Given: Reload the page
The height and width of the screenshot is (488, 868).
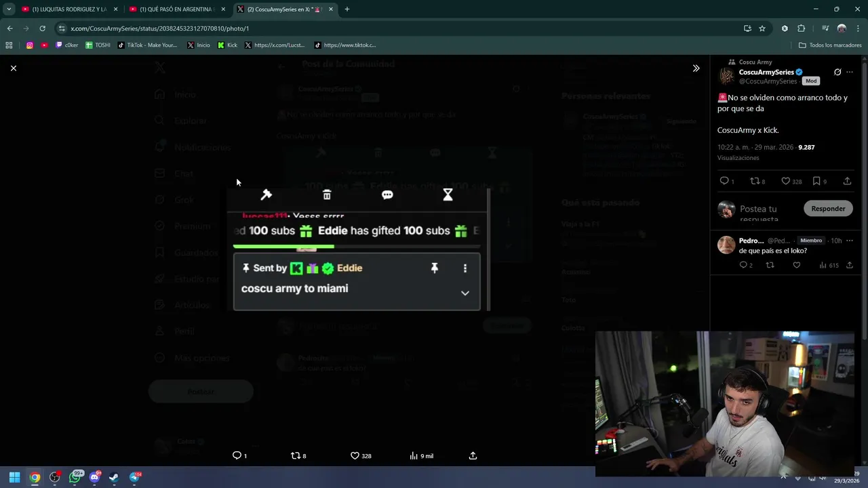Looking at the screenshot, I should (x=42, y=28).
